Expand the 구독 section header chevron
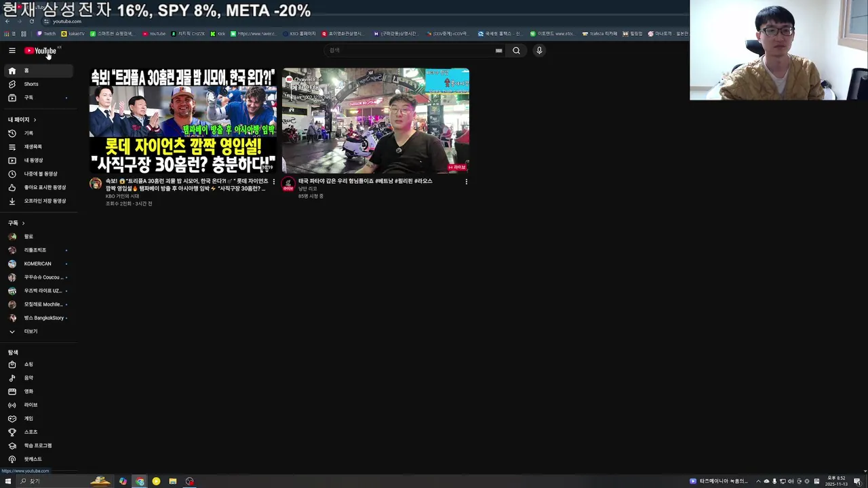 pyautogui.click(x=23, y=223)
